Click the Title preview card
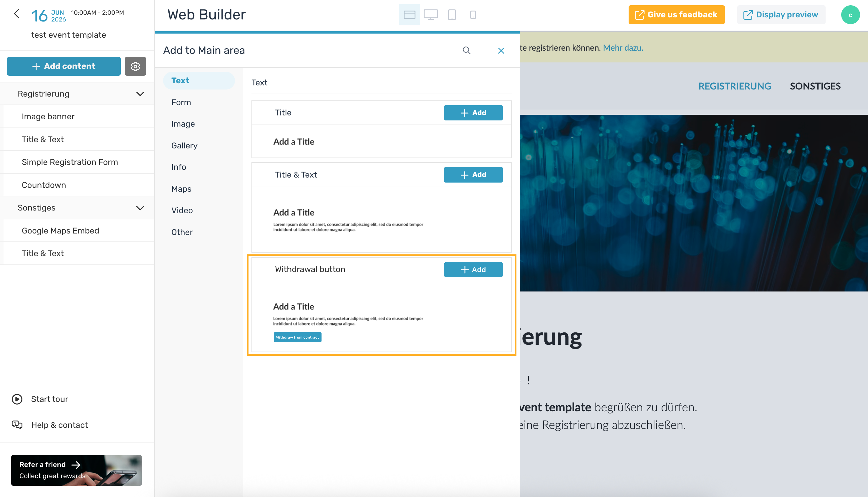 381,141
